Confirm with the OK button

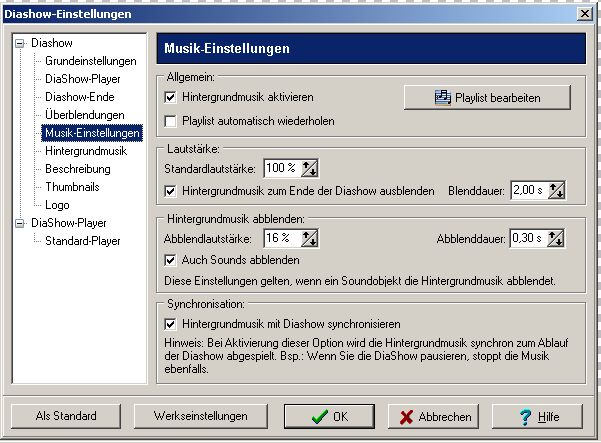[x=328, y=416]
